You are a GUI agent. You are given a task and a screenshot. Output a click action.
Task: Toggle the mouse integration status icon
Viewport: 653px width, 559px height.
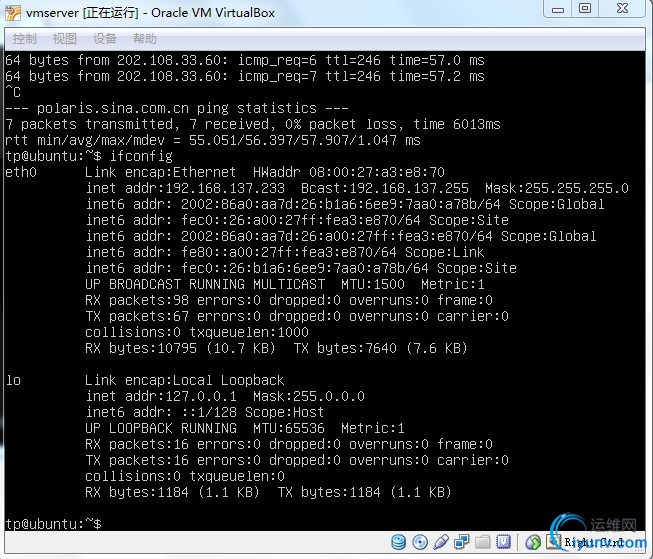click(x=533, y=542)
